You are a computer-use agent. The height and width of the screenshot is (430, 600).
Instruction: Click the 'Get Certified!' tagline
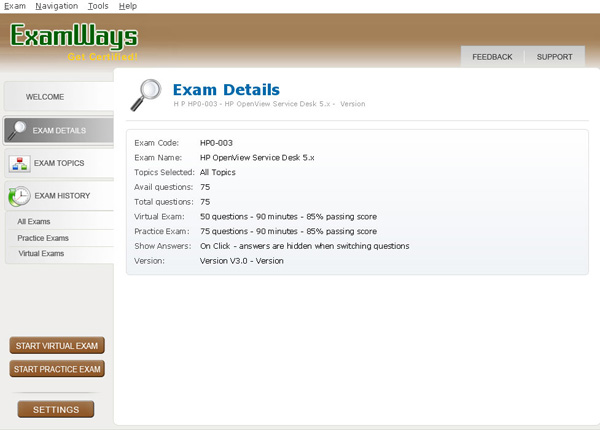[x=103, y=57]
